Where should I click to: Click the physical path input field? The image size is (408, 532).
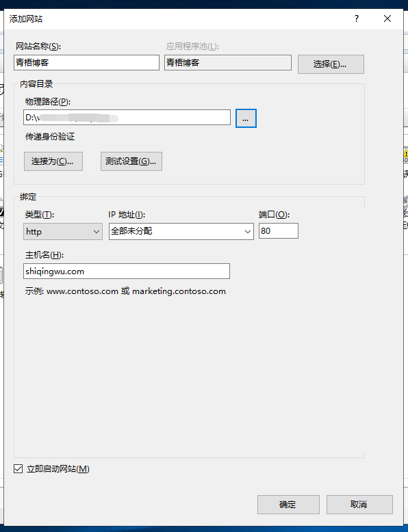point(127,118)
